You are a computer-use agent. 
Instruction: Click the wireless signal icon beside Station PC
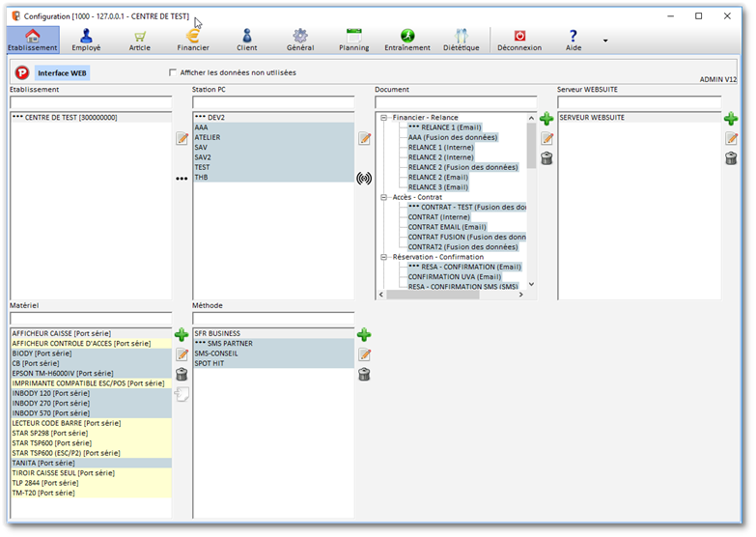tap(364, 179)
